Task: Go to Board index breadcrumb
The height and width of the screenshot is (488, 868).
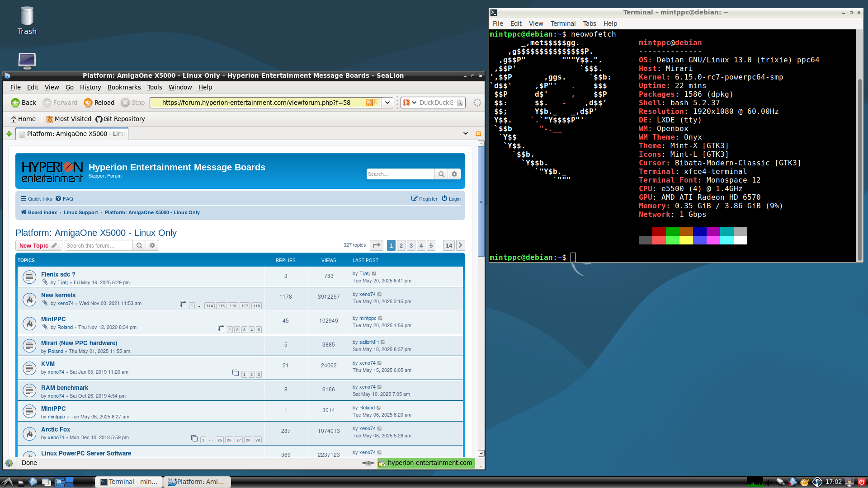Action: pyautogui.click(x=39, y=212)
